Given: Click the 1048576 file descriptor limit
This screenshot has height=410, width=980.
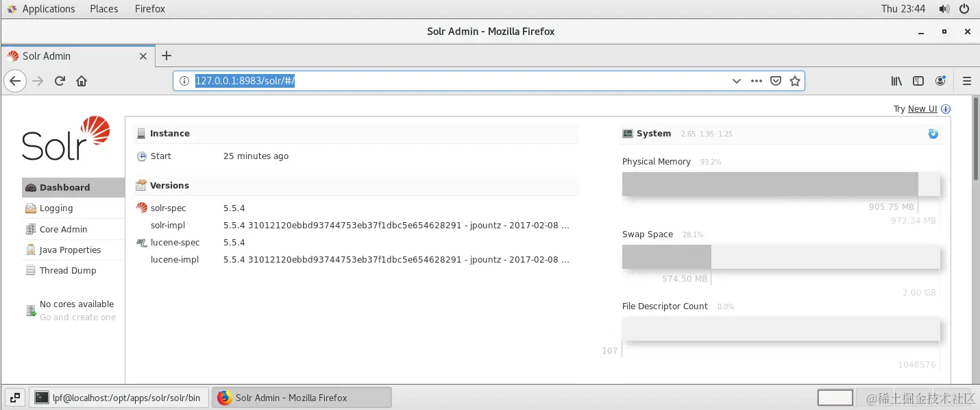Looking at the screenshot, I should click(917, 365).
